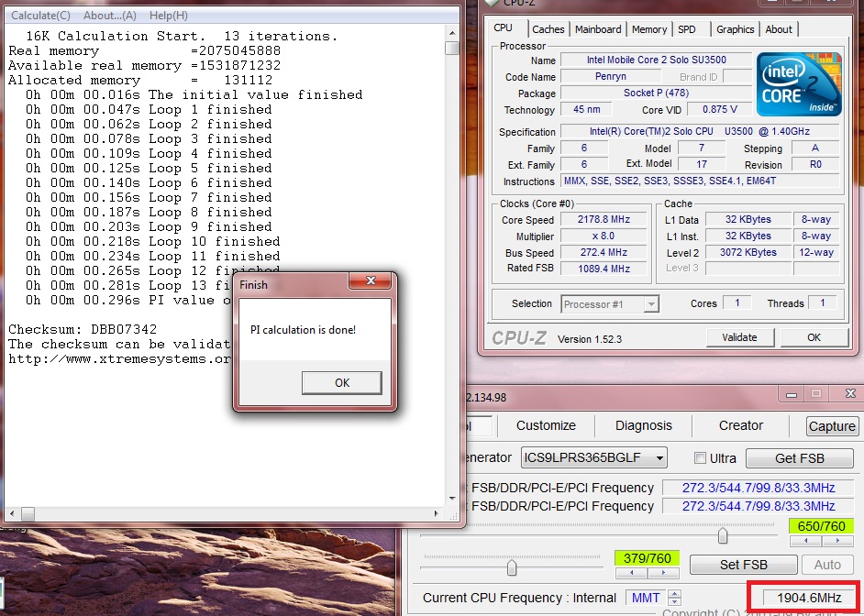Screen dimensions: 864x616
Task: Open the Calculate(C) menu in Super PI
Action: [40, 16]
